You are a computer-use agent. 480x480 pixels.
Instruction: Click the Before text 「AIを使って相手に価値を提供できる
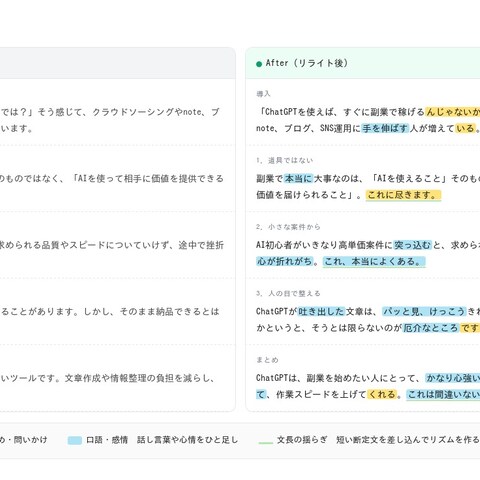coord(148,179)
